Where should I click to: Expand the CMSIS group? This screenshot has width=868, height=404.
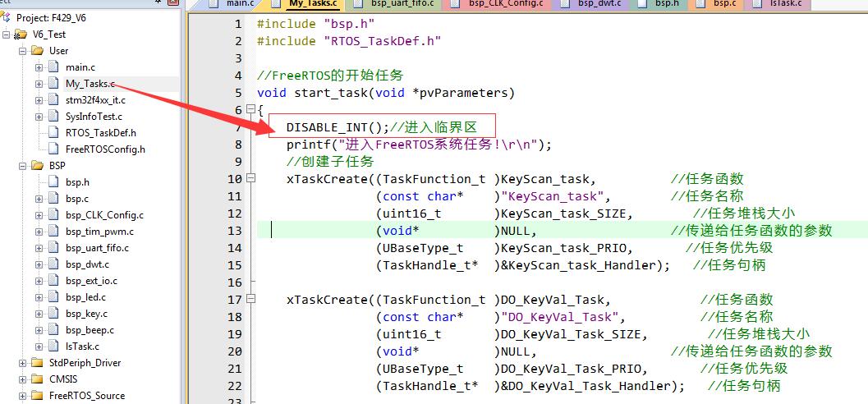coord(22,379)
